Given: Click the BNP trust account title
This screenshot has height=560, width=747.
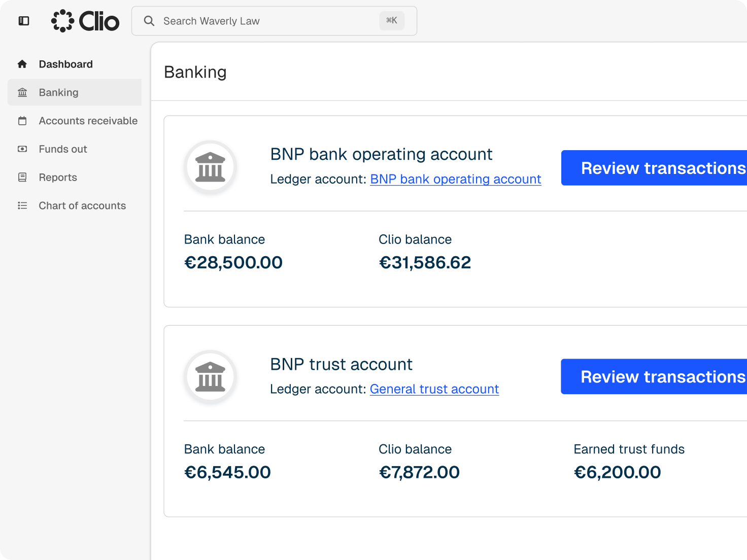Looking at the screenshot, I should (341, 364).
